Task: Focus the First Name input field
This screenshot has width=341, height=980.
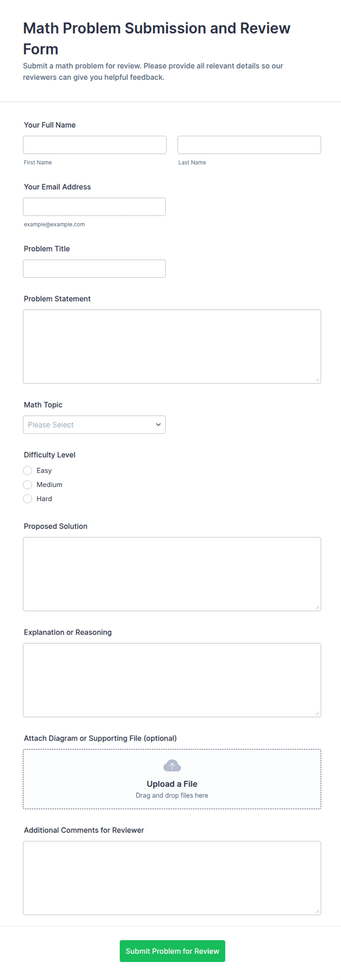Action: (95, 145)
